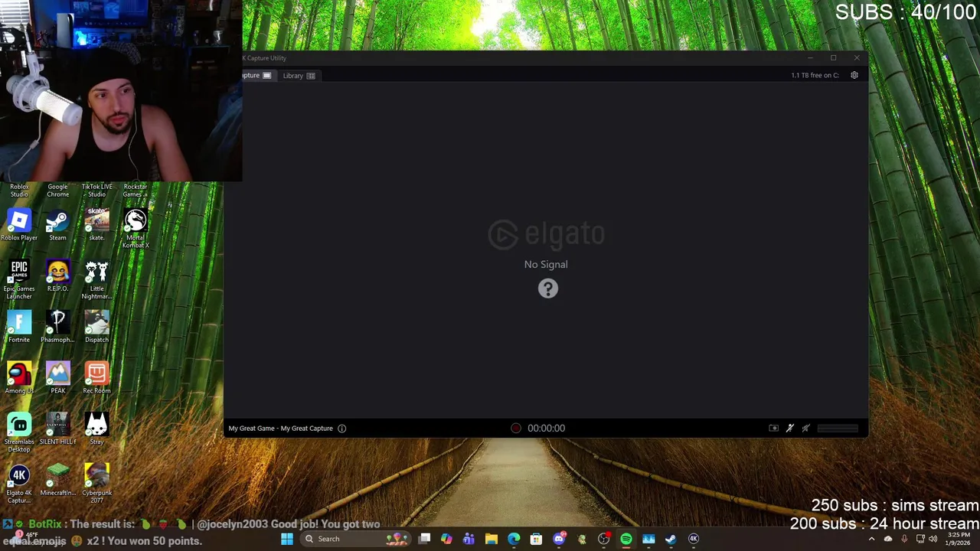Open File Explorer from the taskbar

pos(492,539)
